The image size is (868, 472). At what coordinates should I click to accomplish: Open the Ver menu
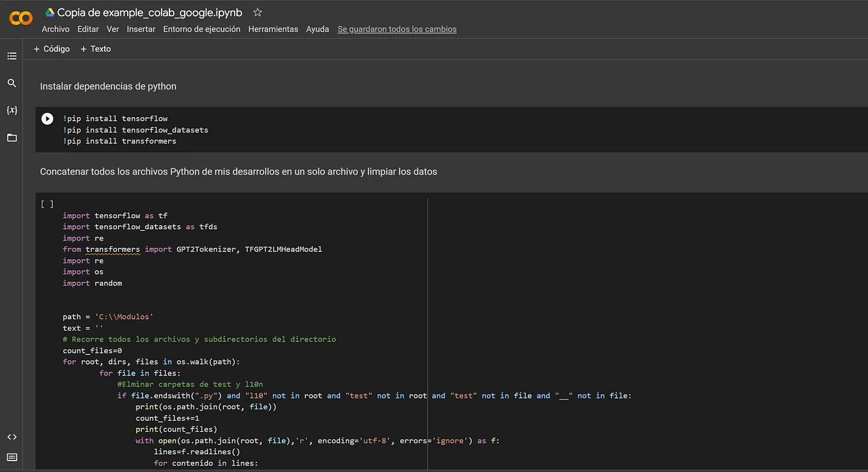[113, 29]
